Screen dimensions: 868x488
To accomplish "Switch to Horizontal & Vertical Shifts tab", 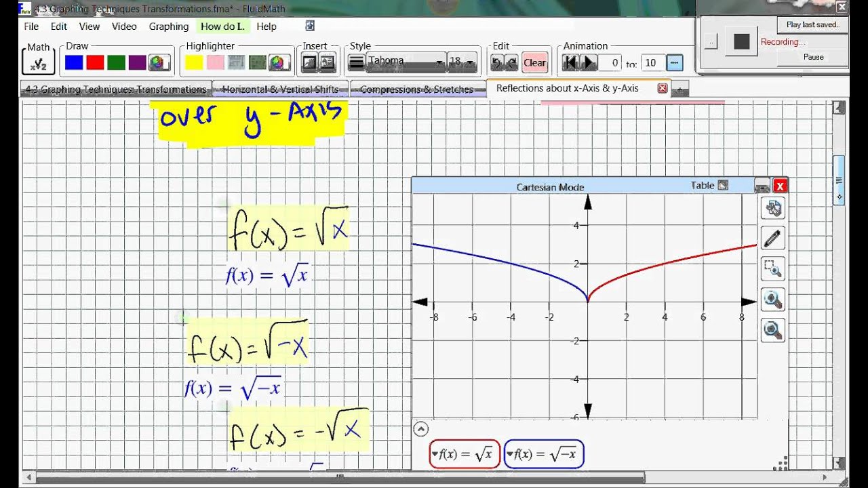I will click(x=281, y=89).
